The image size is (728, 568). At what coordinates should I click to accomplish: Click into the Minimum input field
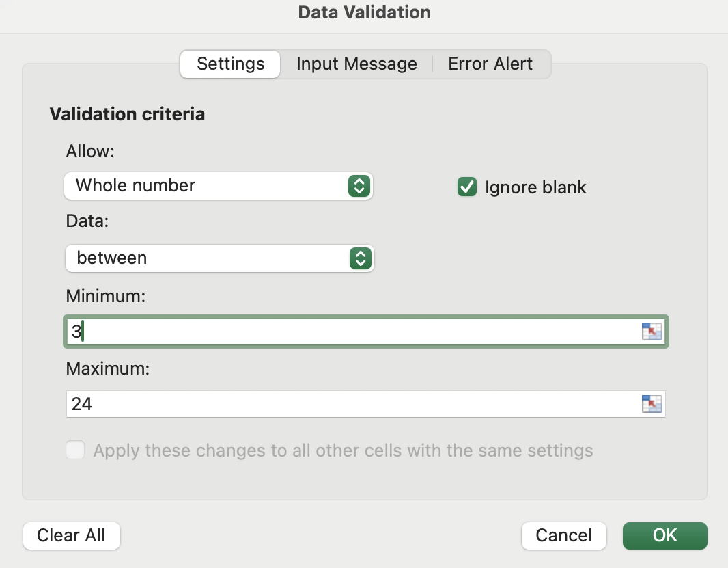(366, 332)
